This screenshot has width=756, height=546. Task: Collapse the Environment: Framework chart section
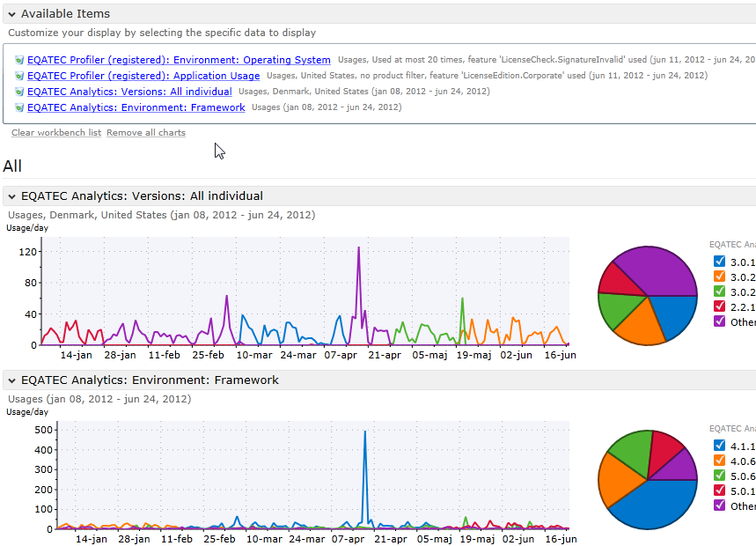pos(12,380)
